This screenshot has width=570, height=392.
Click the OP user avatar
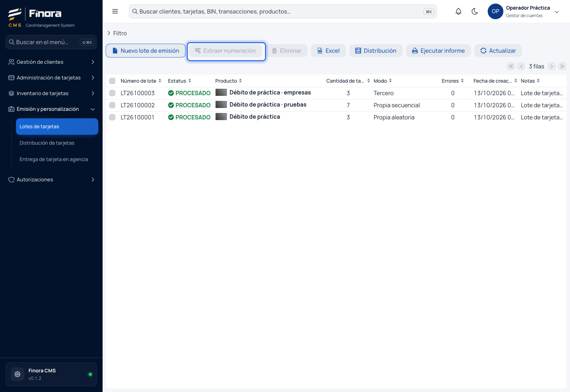(495, 11)
